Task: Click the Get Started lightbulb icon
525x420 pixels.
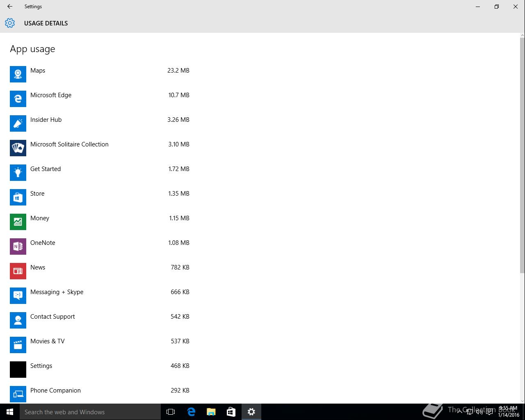Action: click(x=18, y=173)
